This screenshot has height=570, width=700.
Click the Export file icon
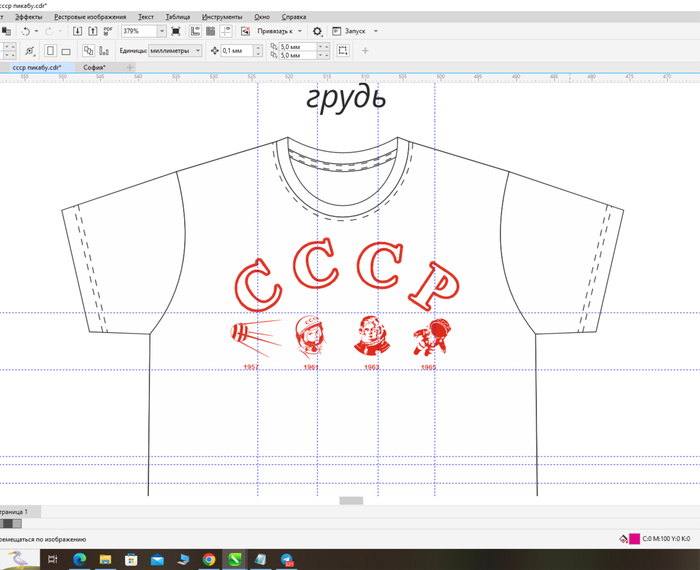[92, 31]
